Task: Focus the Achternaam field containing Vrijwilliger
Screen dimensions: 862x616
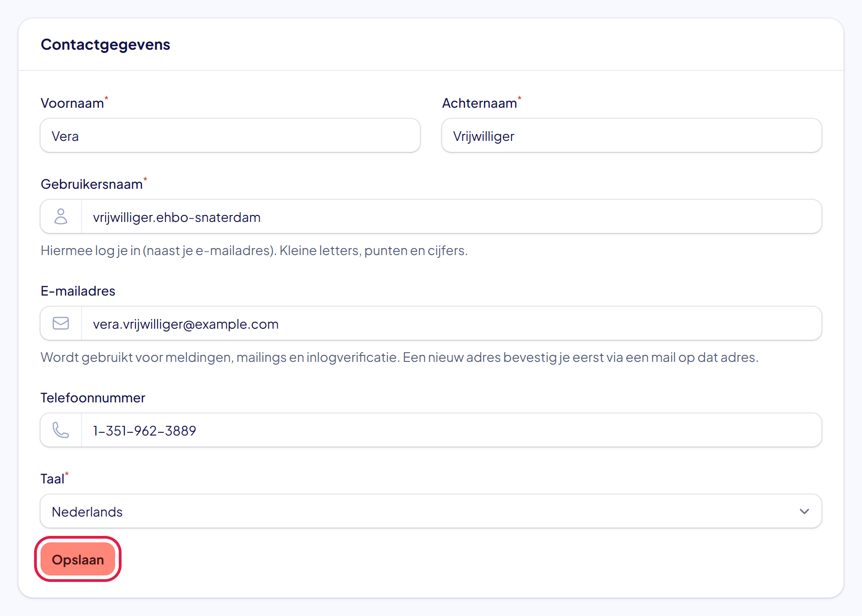Action: tap(632, 135)
